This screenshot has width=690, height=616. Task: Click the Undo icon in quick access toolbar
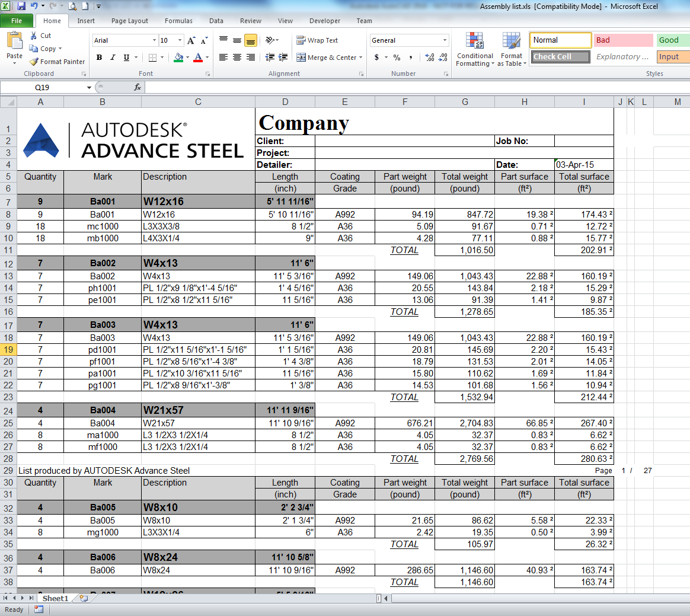click(x=34, y=6)
